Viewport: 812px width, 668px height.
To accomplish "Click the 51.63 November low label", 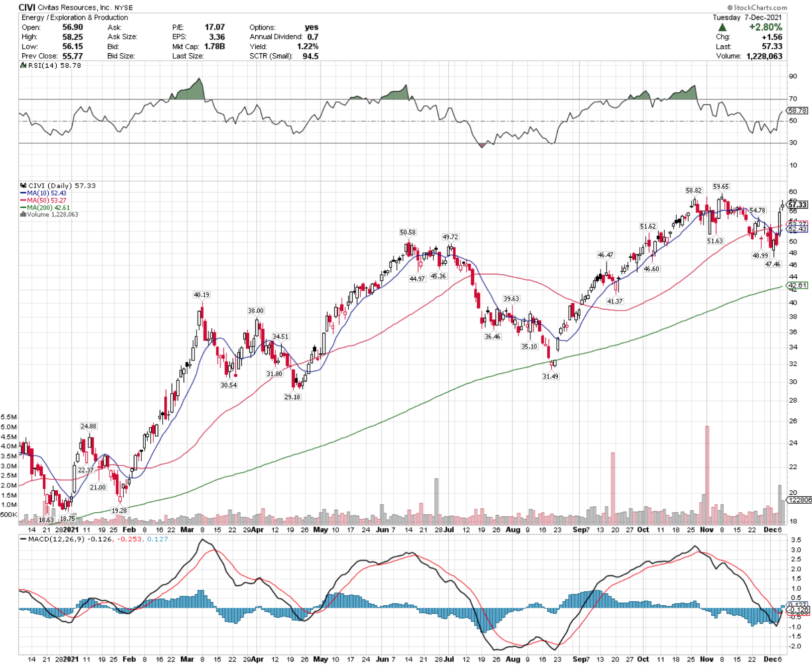I will click(x=715, y=241).
